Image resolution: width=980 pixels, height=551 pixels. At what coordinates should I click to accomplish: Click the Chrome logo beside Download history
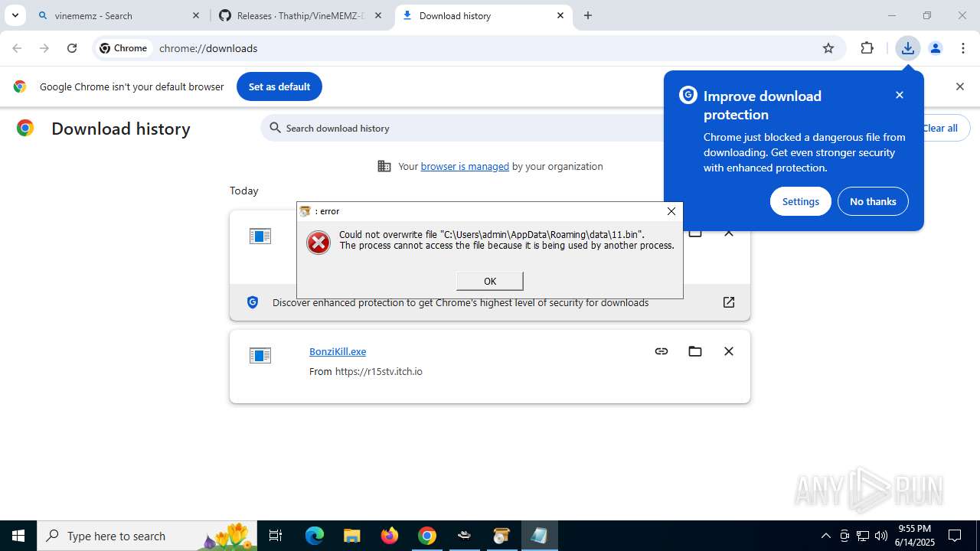pos(25,128)
